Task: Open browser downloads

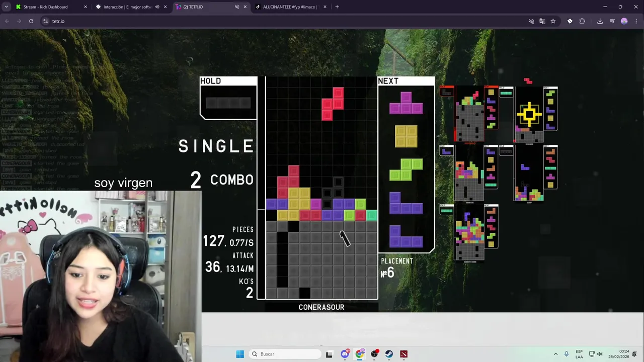Action: [x=600, y=21]
